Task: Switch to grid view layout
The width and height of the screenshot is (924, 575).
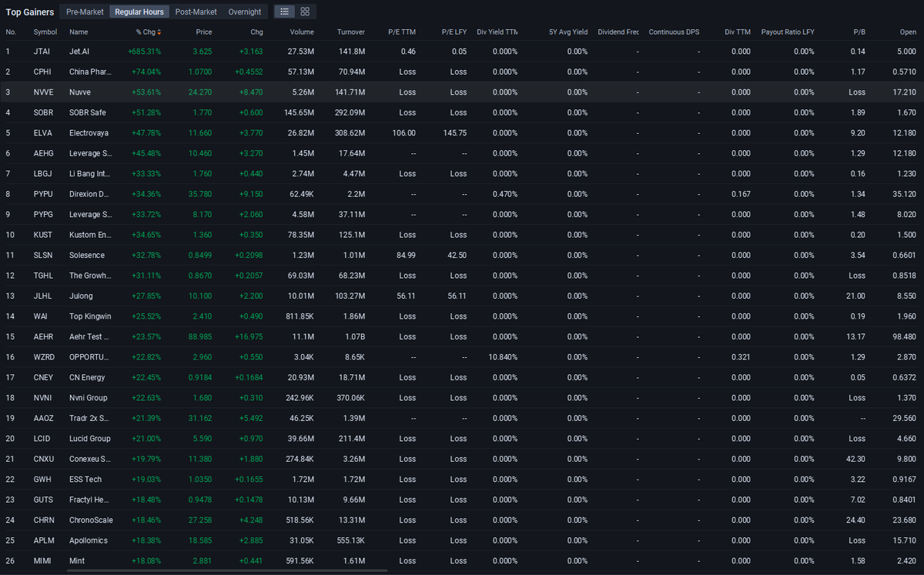Action: [305, 12]
